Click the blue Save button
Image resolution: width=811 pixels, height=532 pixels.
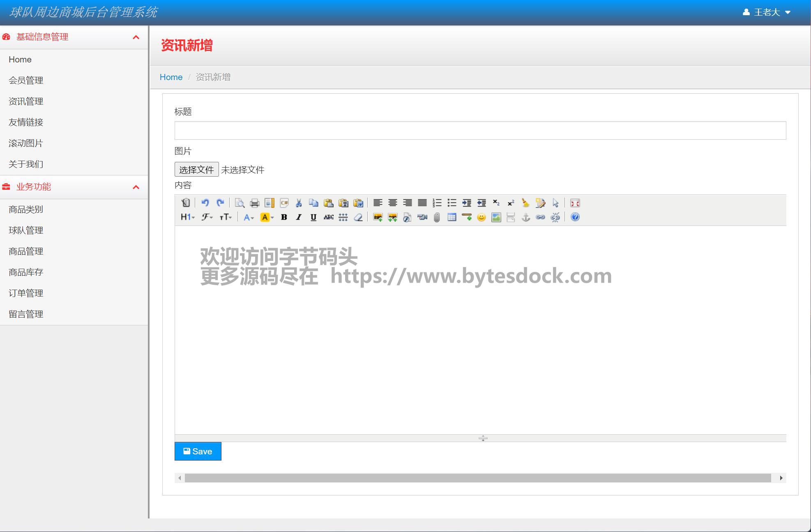198,451
